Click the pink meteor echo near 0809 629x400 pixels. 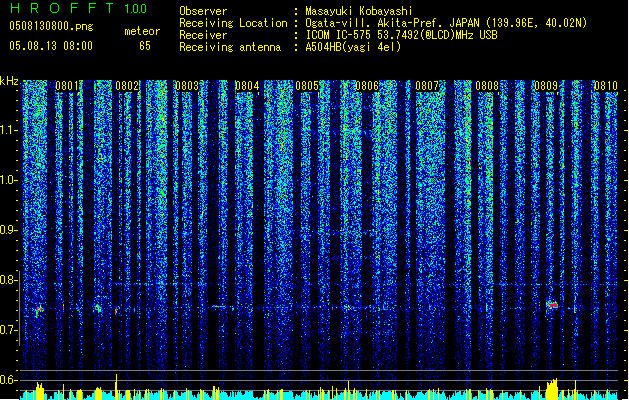tap(552, 305)
